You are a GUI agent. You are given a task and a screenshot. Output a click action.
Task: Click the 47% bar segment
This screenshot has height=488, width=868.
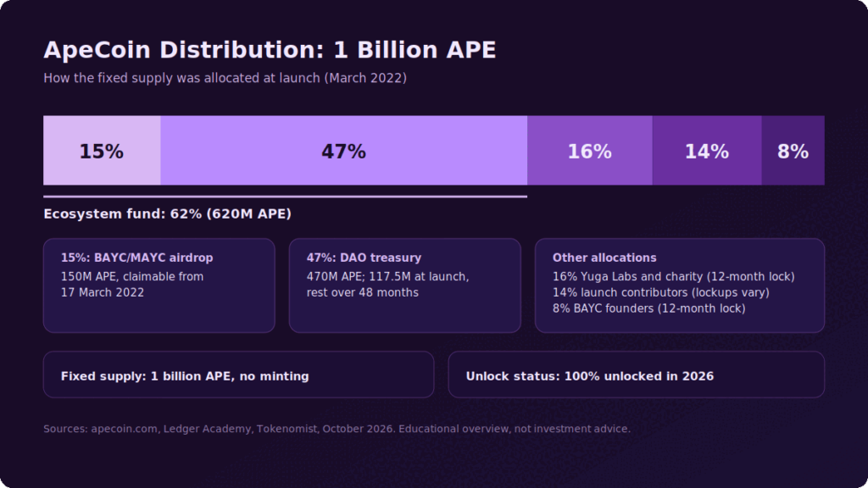click(x=344, y=151)
